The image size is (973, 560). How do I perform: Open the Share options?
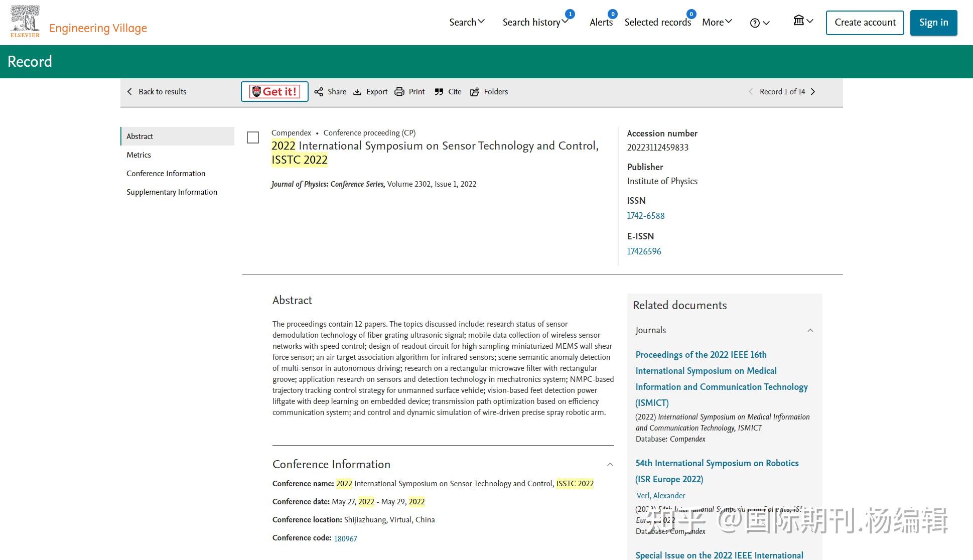tap(330, 91)
